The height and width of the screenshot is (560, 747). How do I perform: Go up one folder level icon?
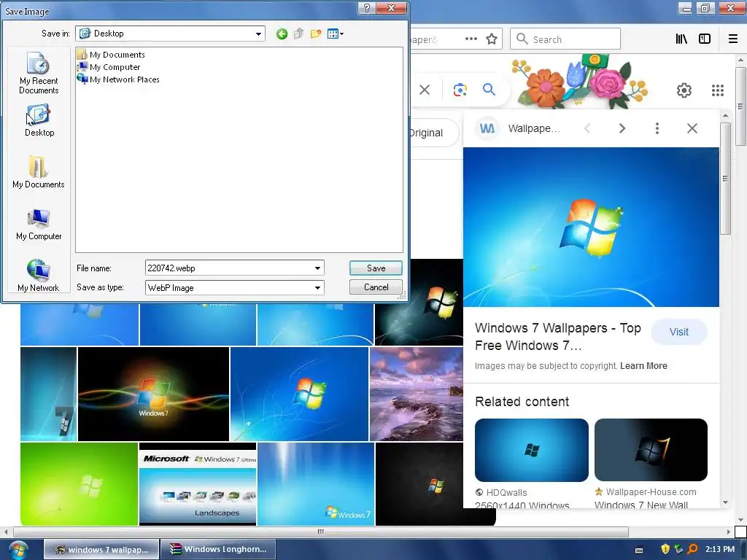[298, 34]
